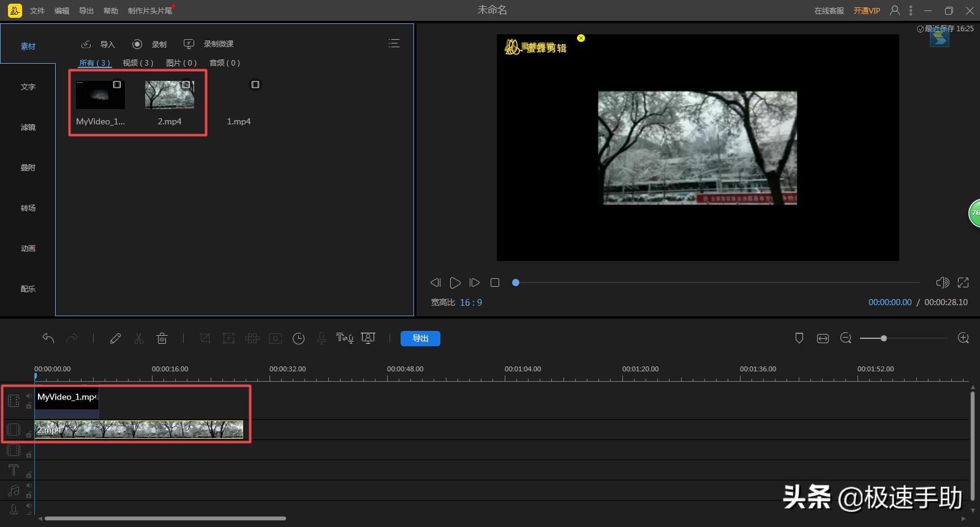The height and width of the screenshot is (527, 980).
Task: Open the clock duration tool
Action: pyautogui.click(x=298, y=338)
